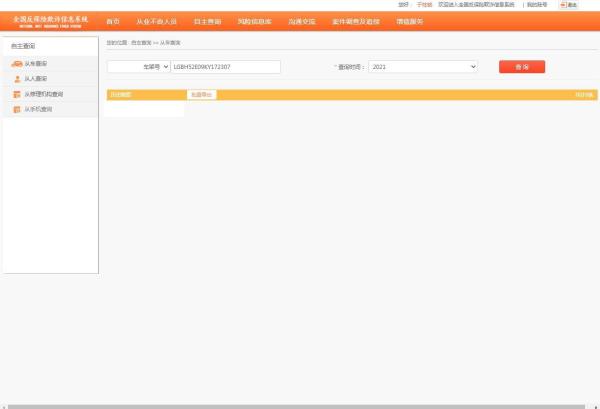Open the 首页 navigation menu
Viewport: 600px width, 409px height.
pyautogui.click(x=113, y=21)
